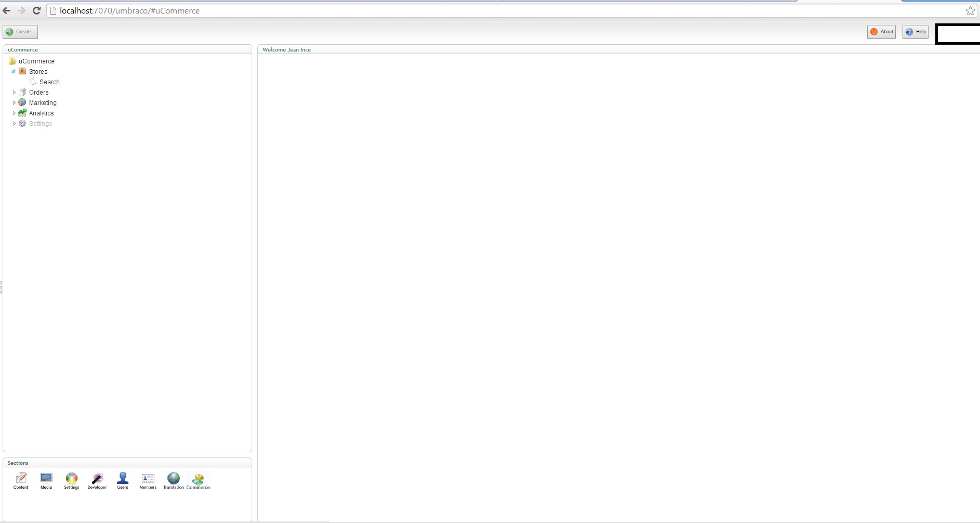
Task: Open the About dialog
Action: pyautogui.click(x=881, y=32)
